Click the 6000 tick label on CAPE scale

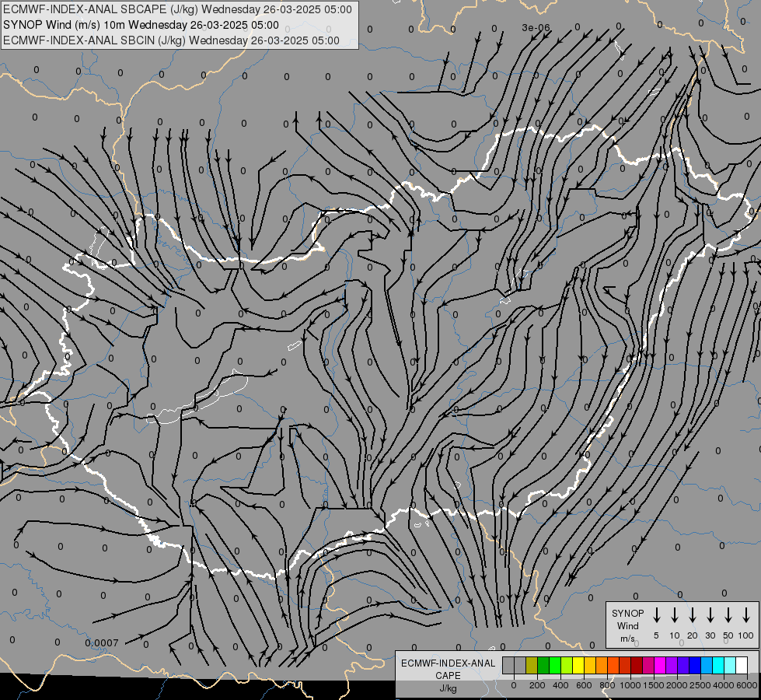pyautogui.click(x=747, y=685)
